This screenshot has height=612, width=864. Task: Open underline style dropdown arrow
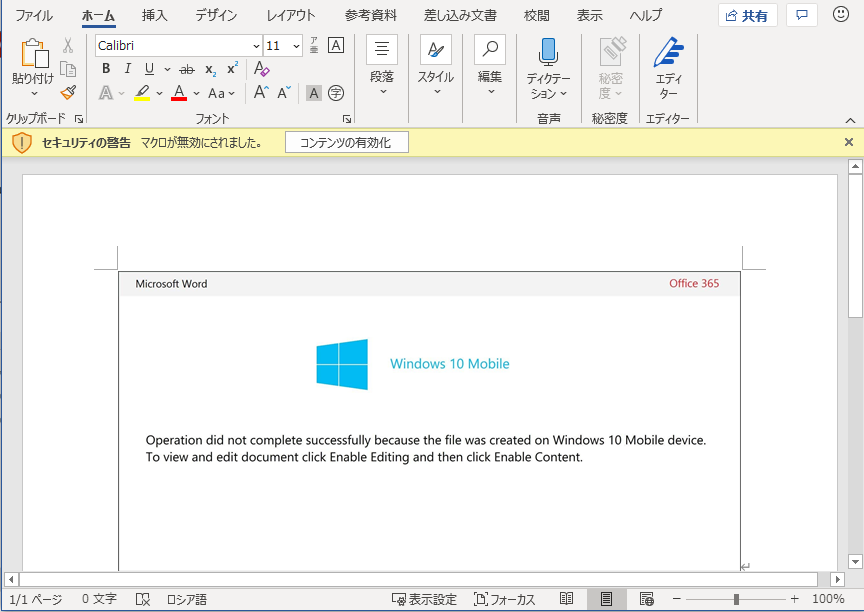pos(167,69)
